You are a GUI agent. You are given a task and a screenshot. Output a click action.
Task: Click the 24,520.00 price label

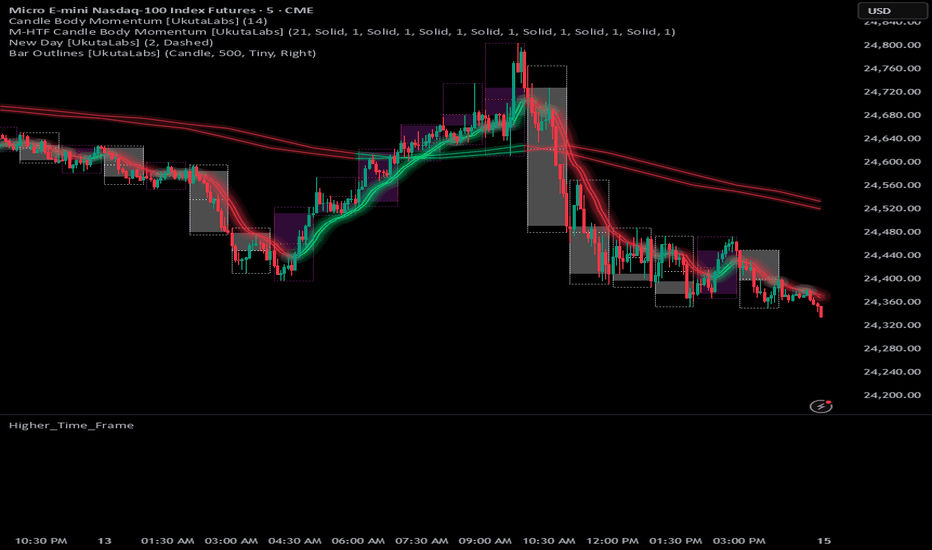892,208
